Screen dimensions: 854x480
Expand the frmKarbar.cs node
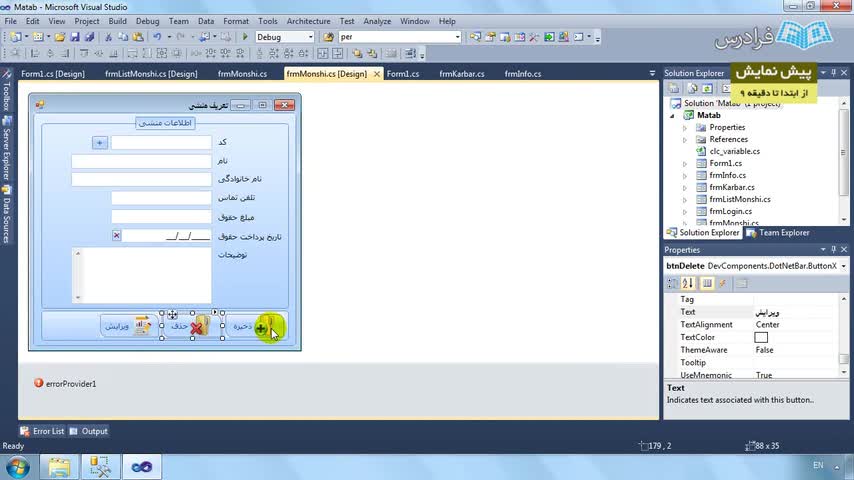coord(685,187)
